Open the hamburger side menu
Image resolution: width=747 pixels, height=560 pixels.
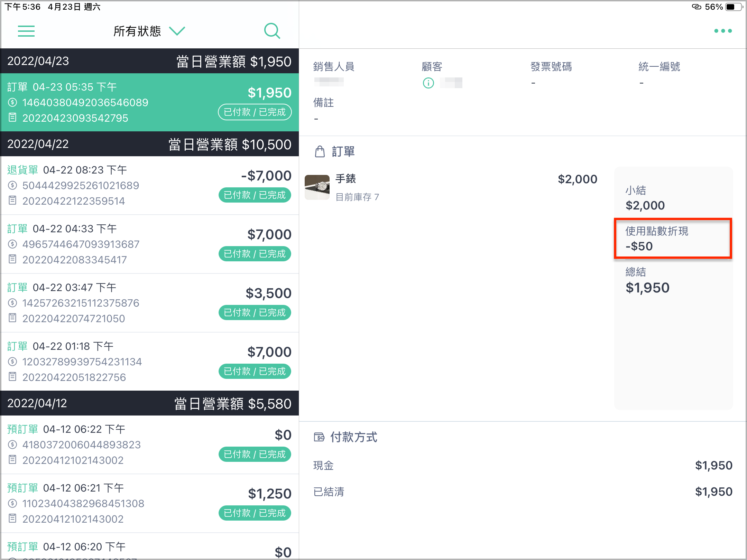[26, 31]
